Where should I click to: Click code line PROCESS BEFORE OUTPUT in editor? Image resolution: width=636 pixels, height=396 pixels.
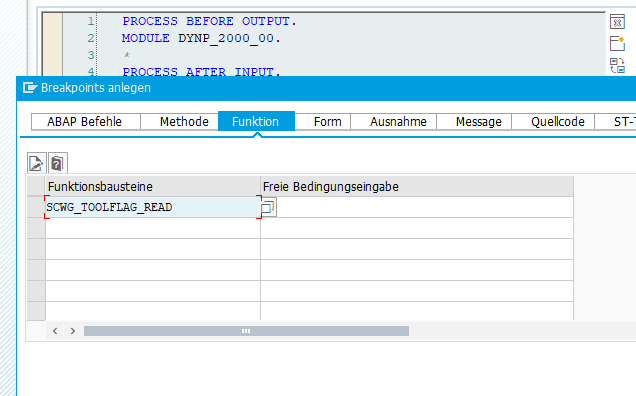[210, 21]
